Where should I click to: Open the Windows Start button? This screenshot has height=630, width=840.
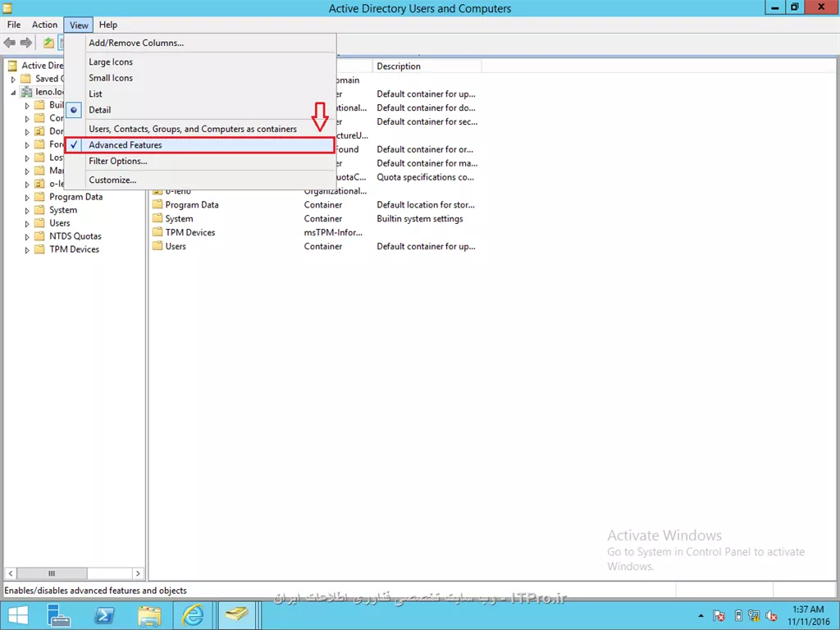click(x=18, y=615)
